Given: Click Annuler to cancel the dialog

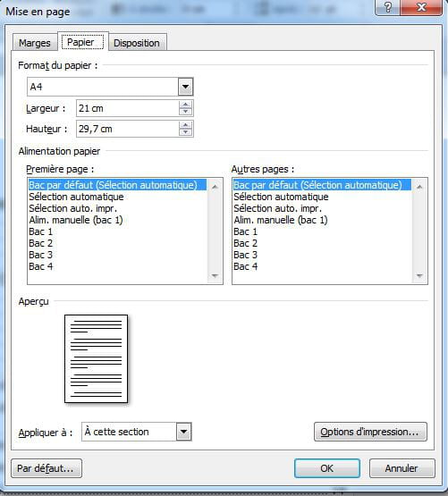Looking at the screenshot, I should point(402,468).
